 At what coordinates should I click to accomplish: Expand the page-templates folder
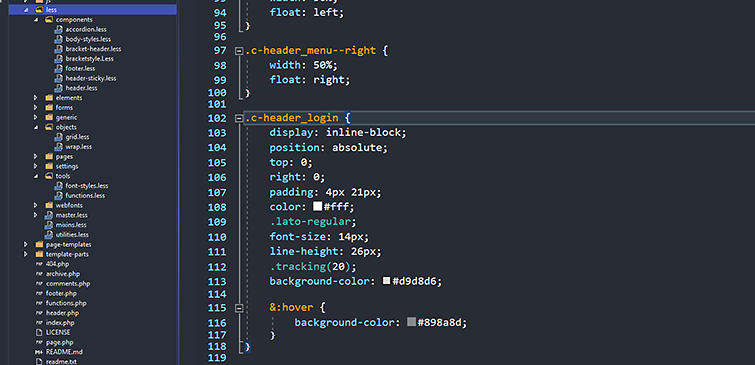pos(26,245)
